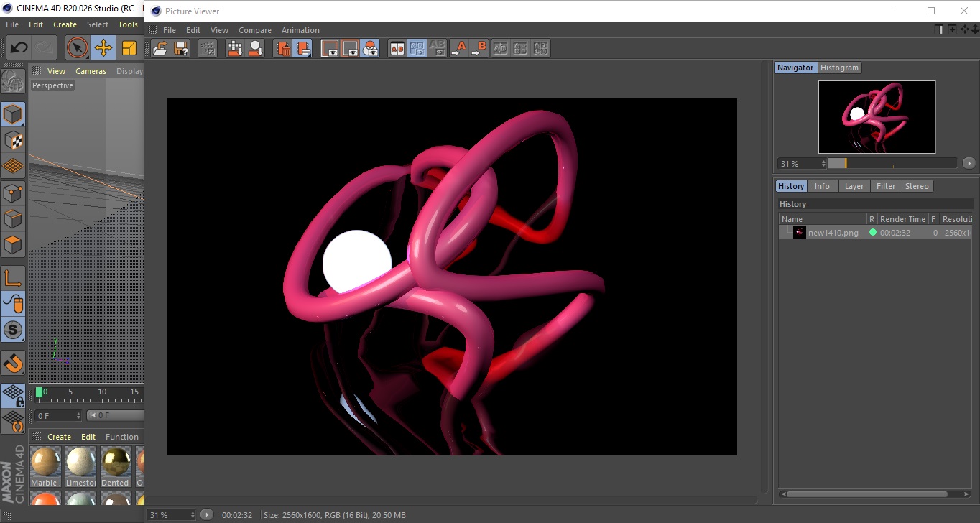Switch to the Histogram tab
The image size is (980, 523).
tap(839, 68)
